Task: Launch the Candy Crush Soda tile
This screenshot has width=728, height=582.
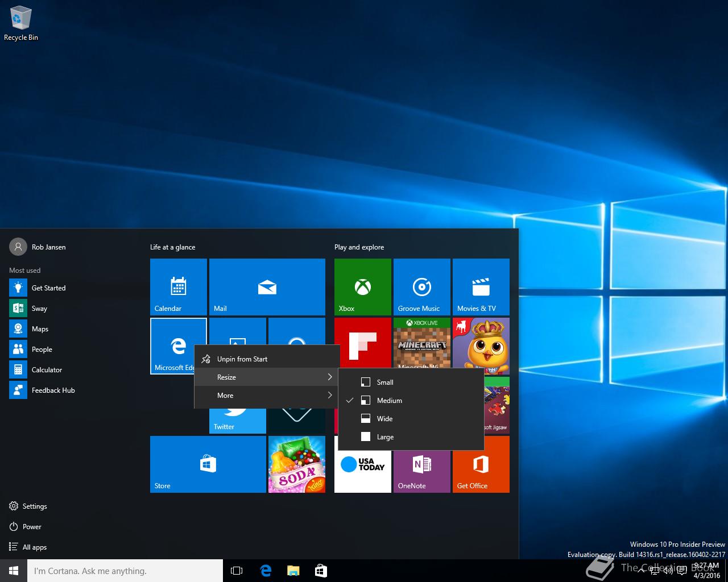Action: click(297, 464)
